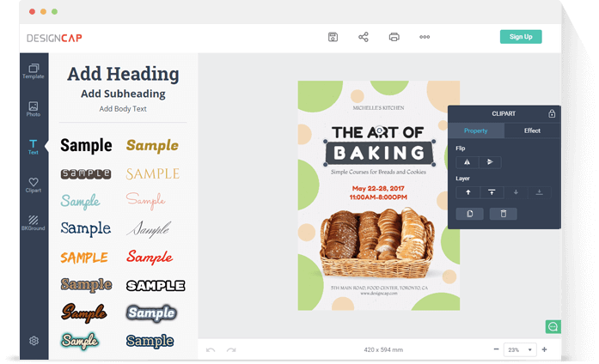Choose the blue bubble Sample style

click(x=151, y=312)
